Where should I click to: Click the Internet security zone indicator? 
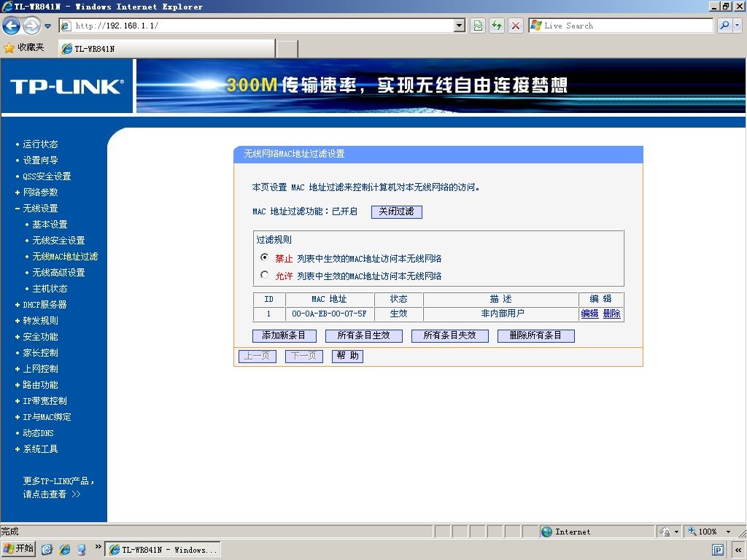pos(597,532)
